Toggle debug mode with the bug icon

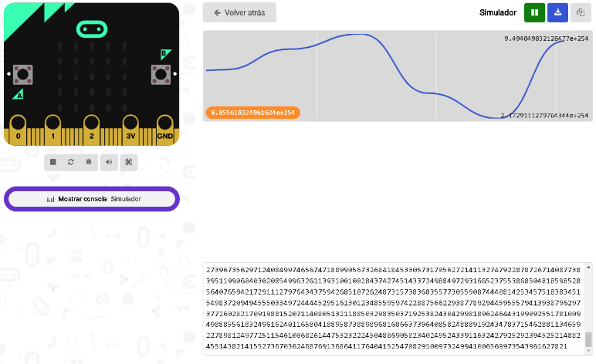pyautogui.click(x=89, y=162)
